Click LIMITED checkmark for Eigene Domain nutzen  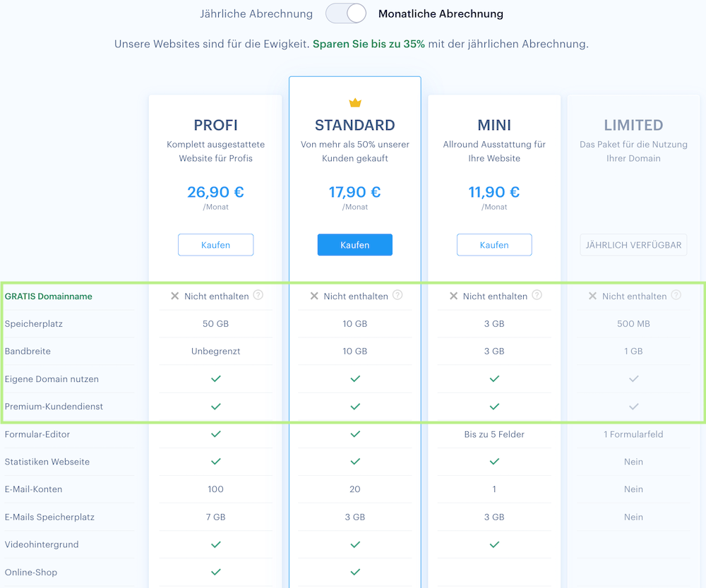634,378
